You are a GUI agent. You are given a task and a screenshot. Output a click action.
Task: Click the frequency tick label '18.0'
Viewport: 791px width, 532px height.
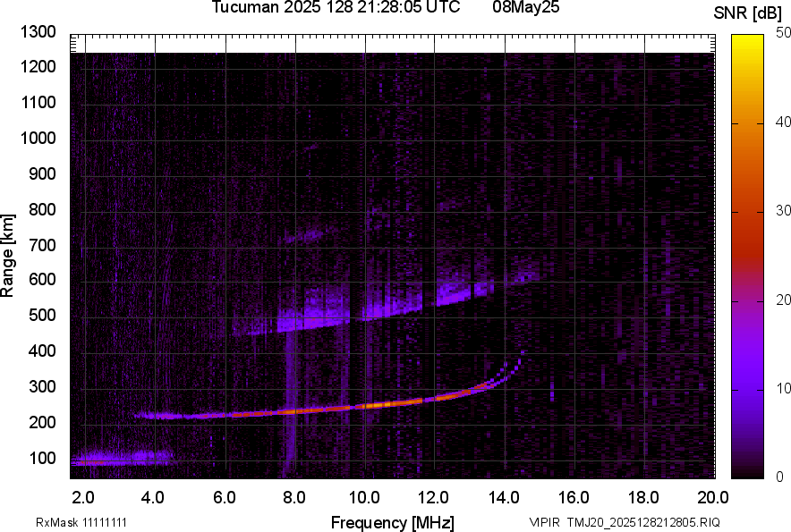click(x=643, y=498)
